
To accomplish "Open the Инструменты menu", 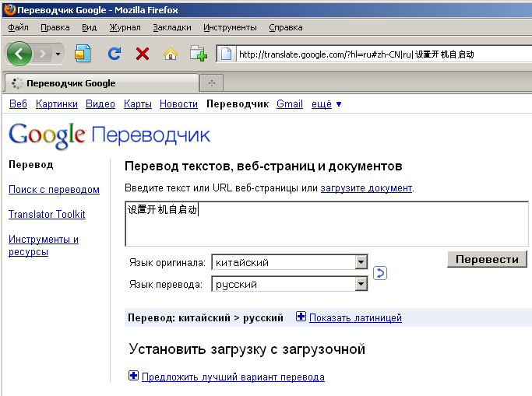I will [230, 27].
